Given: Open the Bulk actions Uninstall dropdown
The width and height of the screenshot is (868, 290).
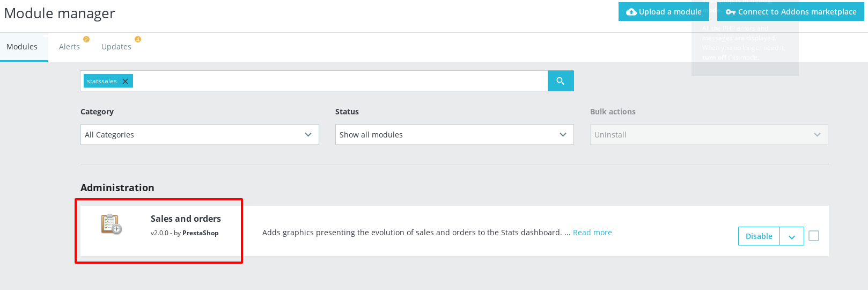Looking at the screenshot, I should click(x=709, y=135).
